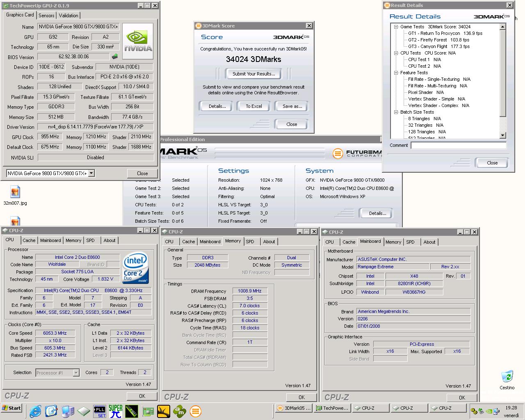Collapse the Game Tests tree node
The width and height of the screenshot is (525, 420).
396,27
